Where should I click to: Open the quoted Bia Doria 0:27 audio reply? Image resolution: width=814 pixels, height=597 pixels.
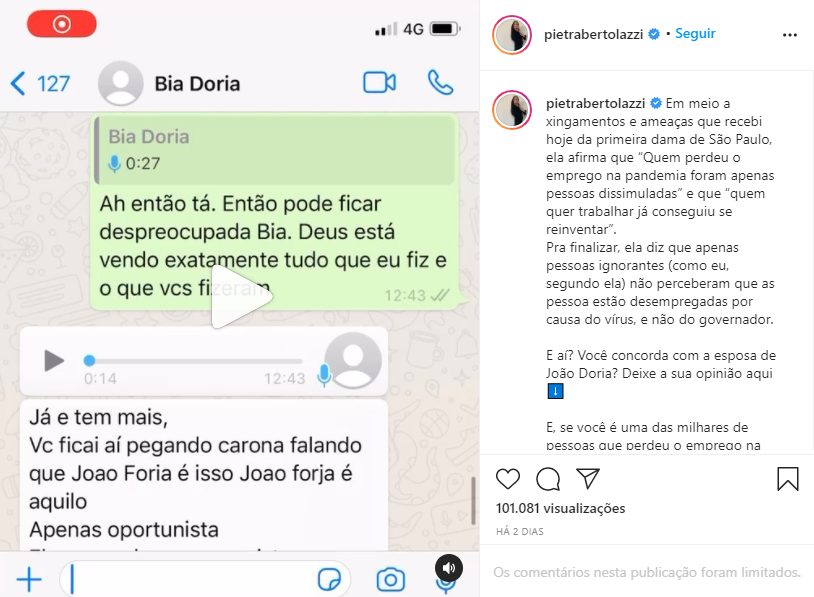tap(275, 150)
